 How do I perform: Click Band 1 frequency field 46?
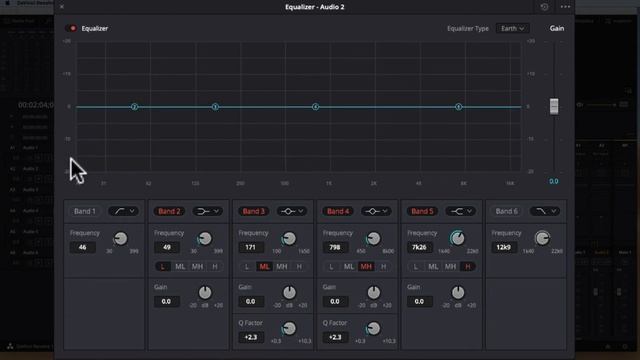[82, 247]
